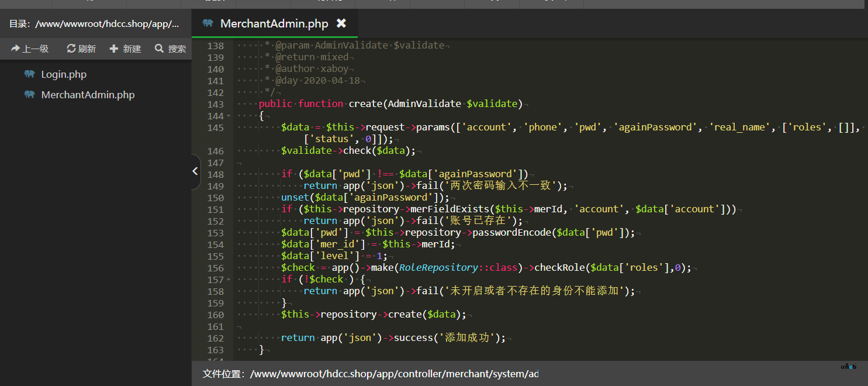Fold the if block at line 157

point(229,280)
